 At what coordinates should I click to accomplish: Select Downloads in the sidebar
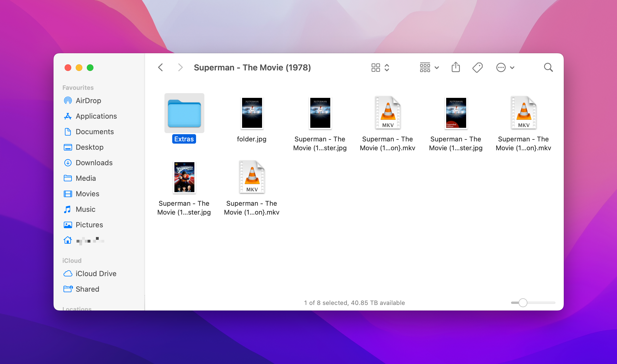point(94,163)
